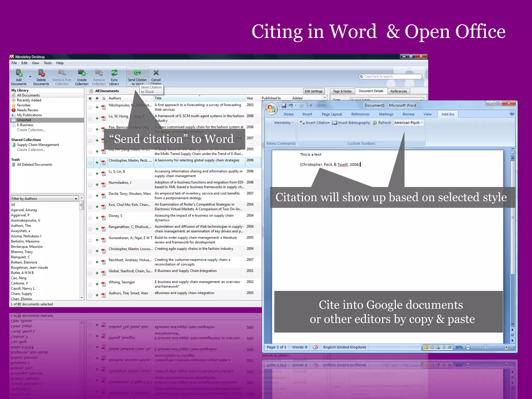Open Customize Quick Access Toolbar dropdown in Word
532x399 pixels.
click(311, 105)
